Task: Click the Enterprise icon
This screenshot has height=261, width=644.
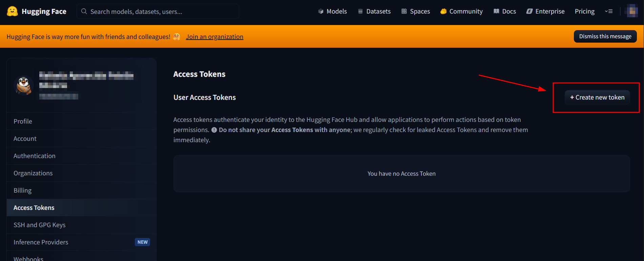Action: pos(529,12)
